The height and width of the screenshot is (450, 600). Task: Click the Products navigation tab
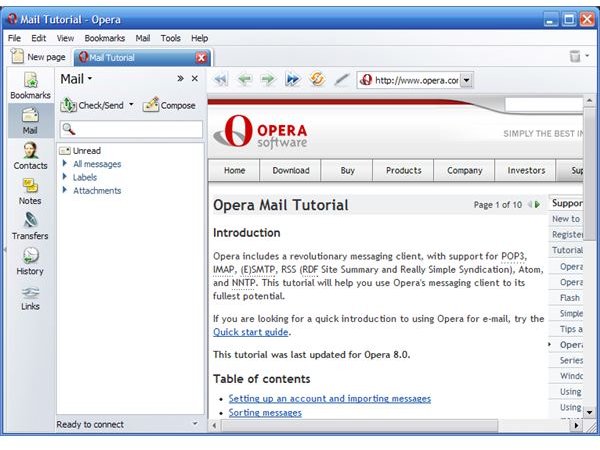(404, 170)
